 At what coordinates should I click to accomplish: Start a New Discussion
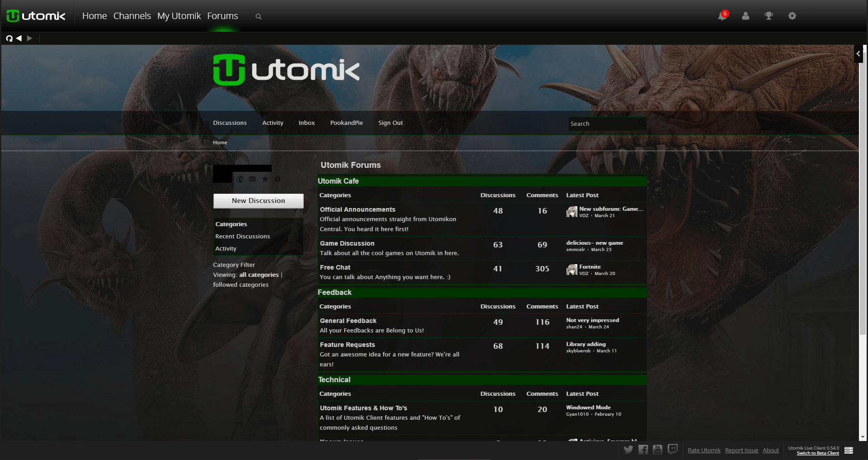259,201
